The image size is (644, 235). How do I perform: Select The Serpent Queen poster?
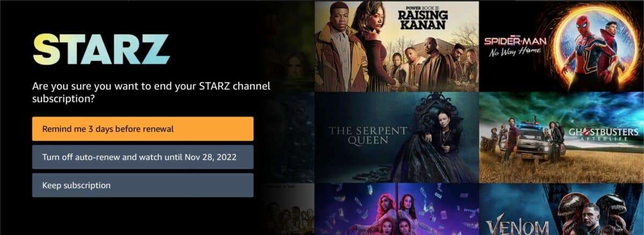pyautogui.click(x=397, y=137)
